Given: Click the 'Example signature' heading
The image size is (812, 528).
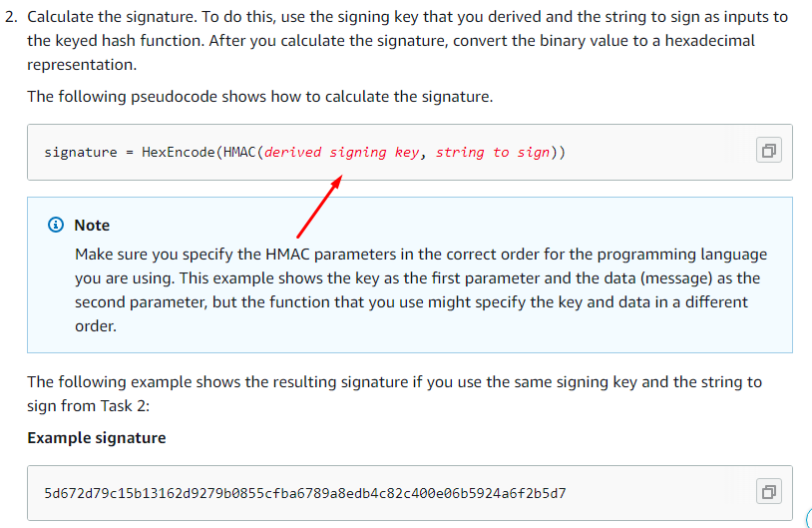Looking at the screenshot, I should [x=97, y=438].
